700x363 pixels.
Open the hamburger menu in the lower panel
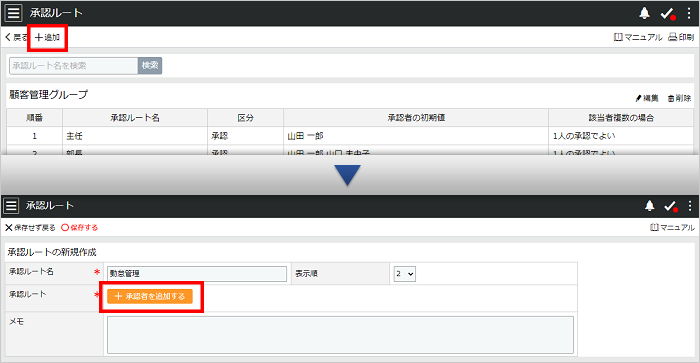point(11,206)
